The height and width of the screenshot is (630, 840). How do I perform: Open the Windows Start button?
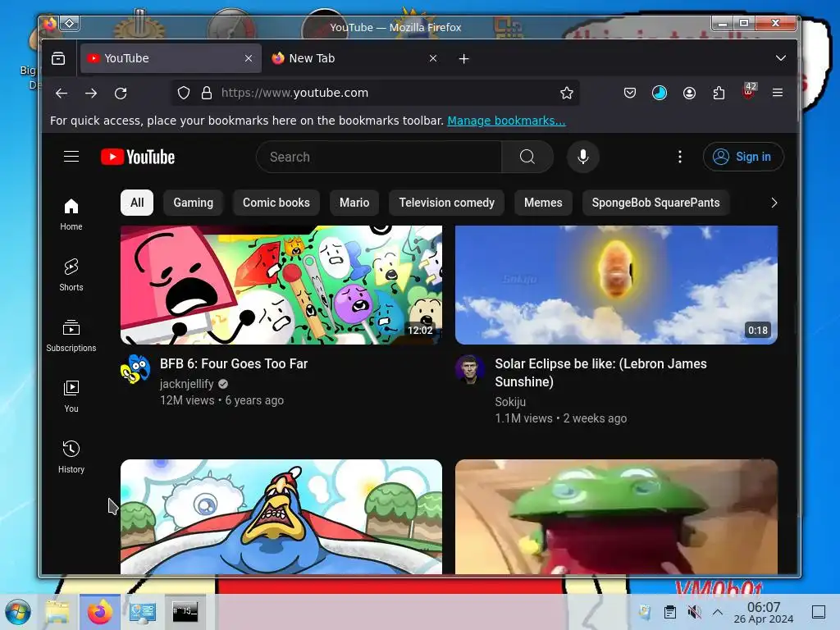click(18, 612)
